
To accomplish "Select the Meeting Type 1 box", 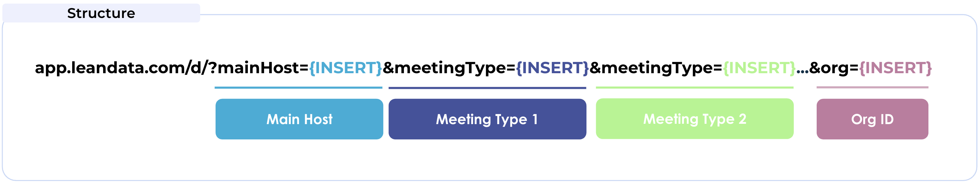I will tap(487, 119).
